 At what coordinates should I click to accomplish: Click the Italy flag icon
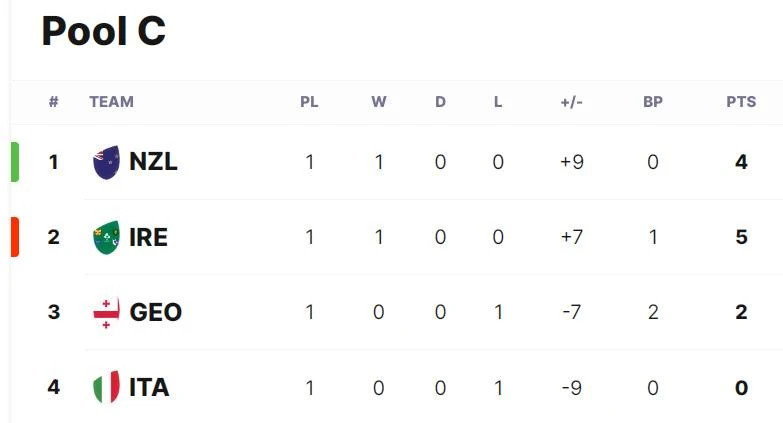coord(106,387)
